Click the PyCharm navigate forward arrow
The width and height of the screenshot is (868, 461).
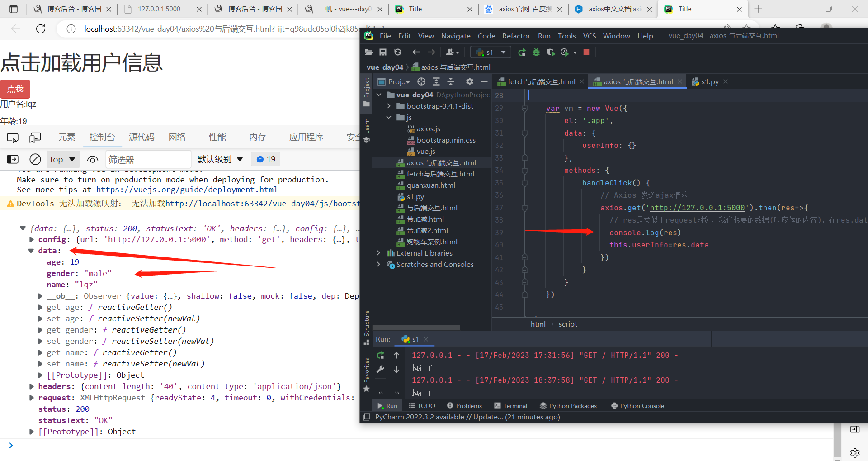click(x=431, y=52)
